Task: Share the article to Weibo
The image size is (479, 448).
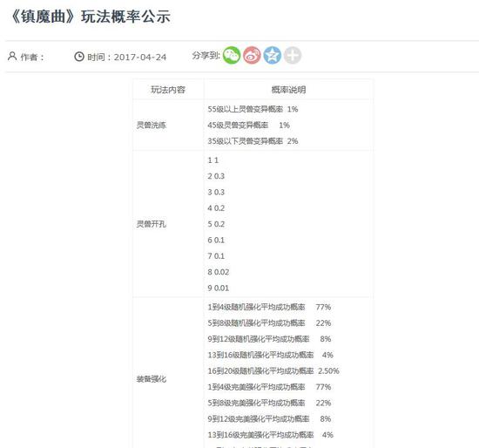Action: [252, 56]
